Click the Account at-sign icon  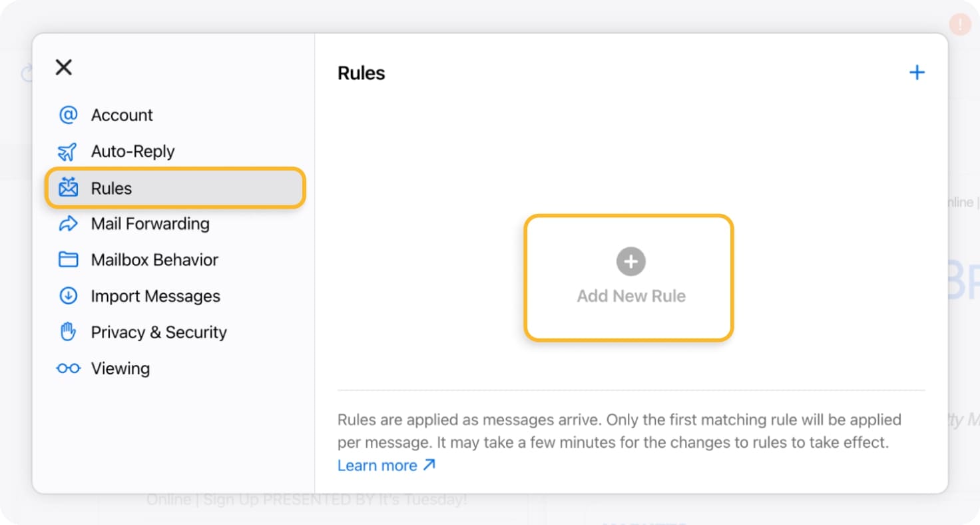point(68,115)
